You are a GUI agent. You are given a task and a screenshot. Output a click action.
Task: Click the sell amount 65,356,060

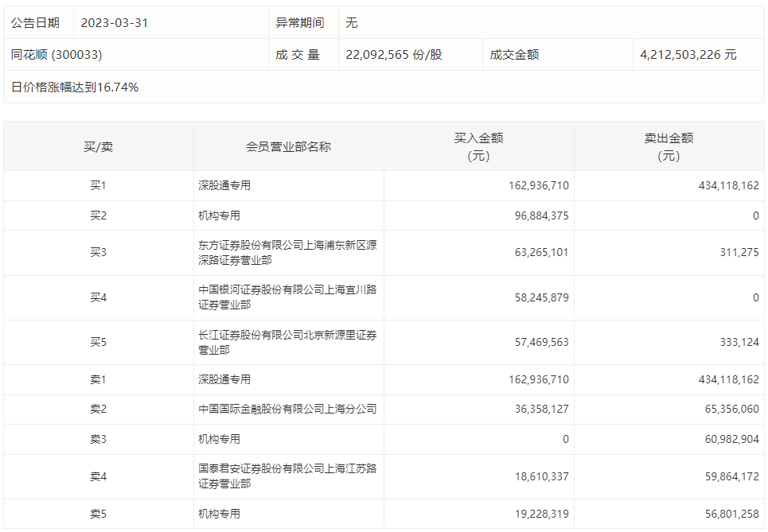(731, 410)
